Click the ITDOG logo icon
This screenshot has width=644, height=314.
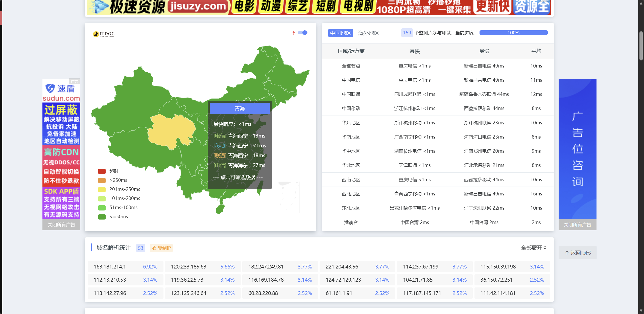[x=96, y=34]
